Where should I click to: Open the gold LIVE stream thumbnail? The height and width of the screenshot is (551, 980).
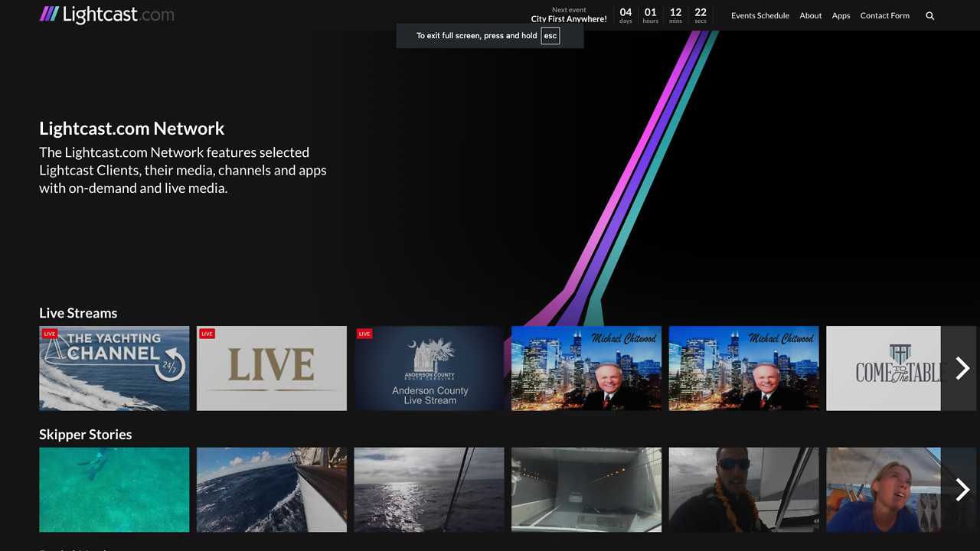tap(272, 368)
